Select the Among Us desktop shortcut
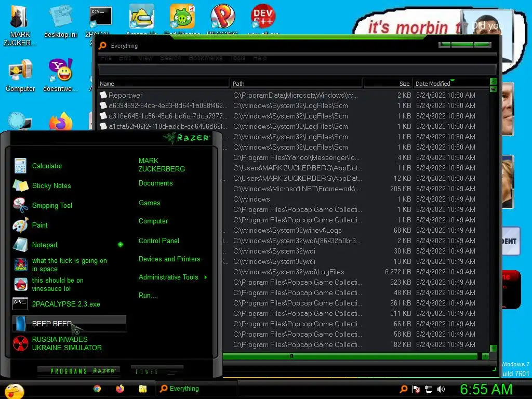Image resolution: width=532 pixels, height=399 pixels. pyautogui.click(x=141, y=19)
